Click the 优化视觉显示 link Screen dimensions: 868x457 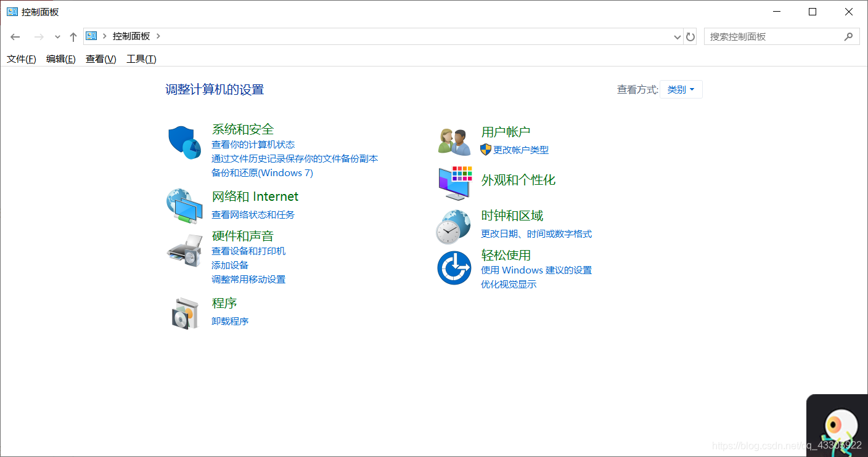pos(509,284)
